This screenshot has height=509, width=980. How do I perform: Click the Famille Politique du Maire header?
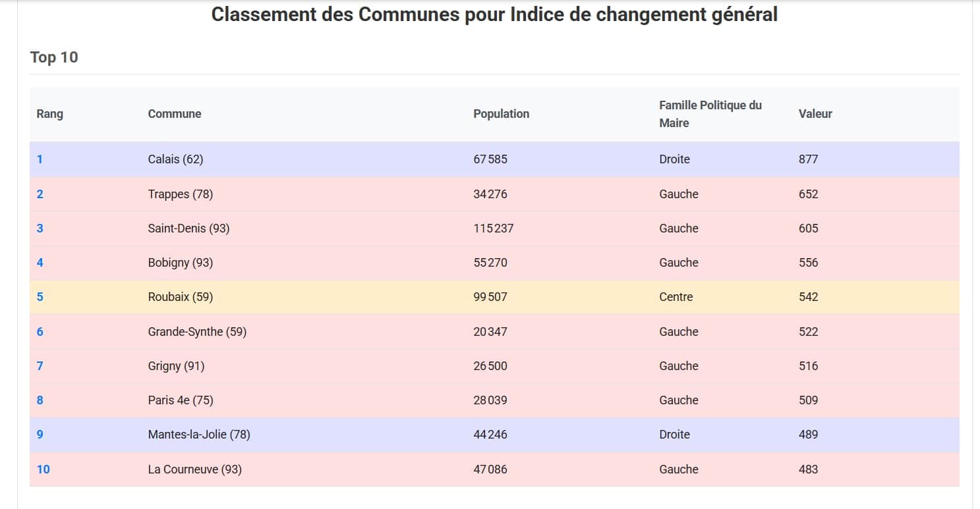pos(710,114)
